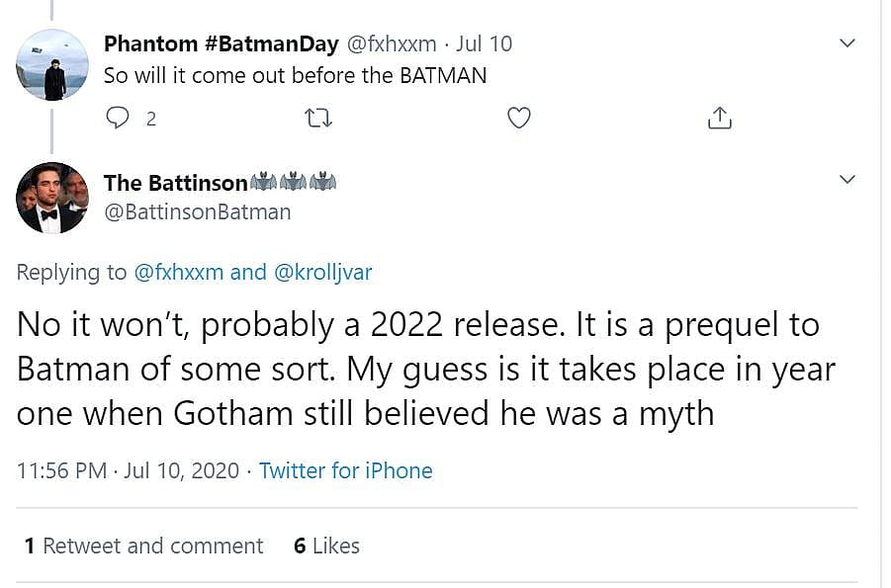Like Phantom's tweet with heart icon
Image resolution: width=891 pixels, height=588 pixels.
518,119
